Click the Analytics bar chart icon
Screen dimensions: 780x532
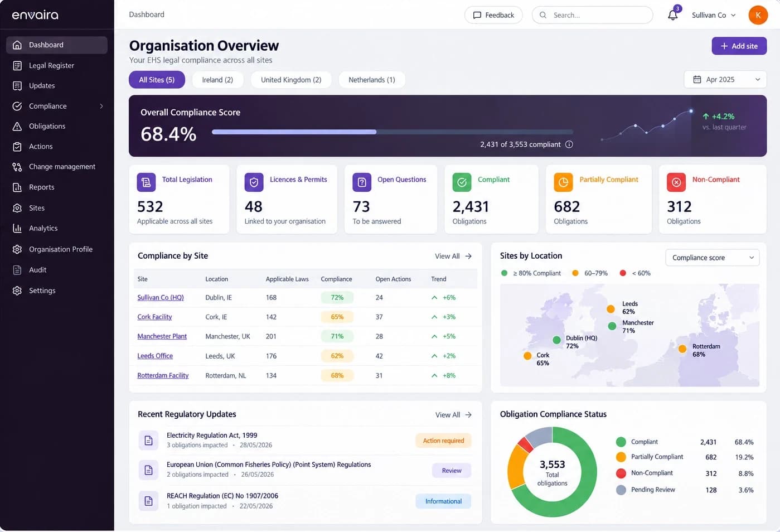coord(17,228)
